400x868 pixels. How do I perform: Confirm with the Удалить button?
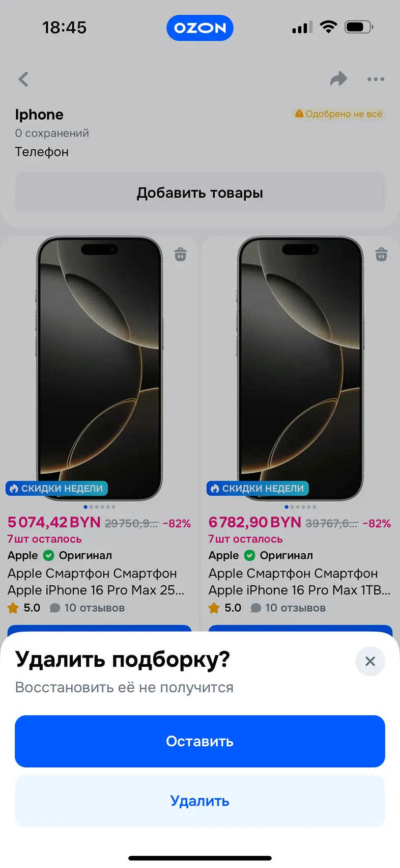200,801
